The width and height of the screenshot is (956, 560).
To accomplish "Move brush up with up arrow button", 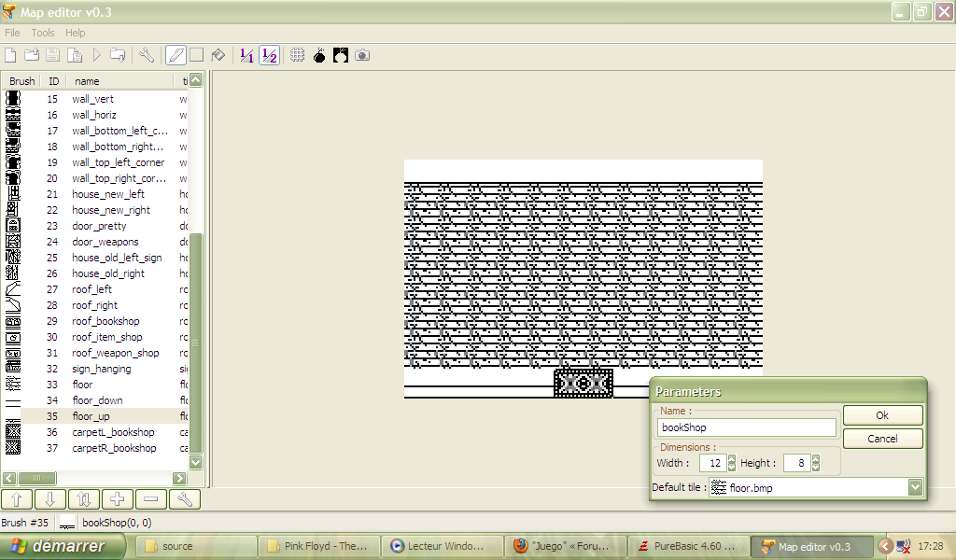I will tap(16, 499).
